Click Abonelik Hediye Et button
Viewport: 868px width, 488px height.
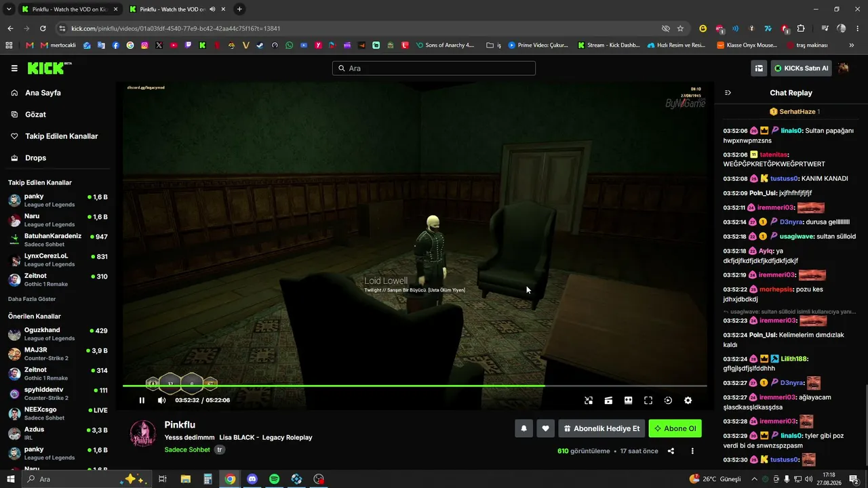tap(601, 428)
